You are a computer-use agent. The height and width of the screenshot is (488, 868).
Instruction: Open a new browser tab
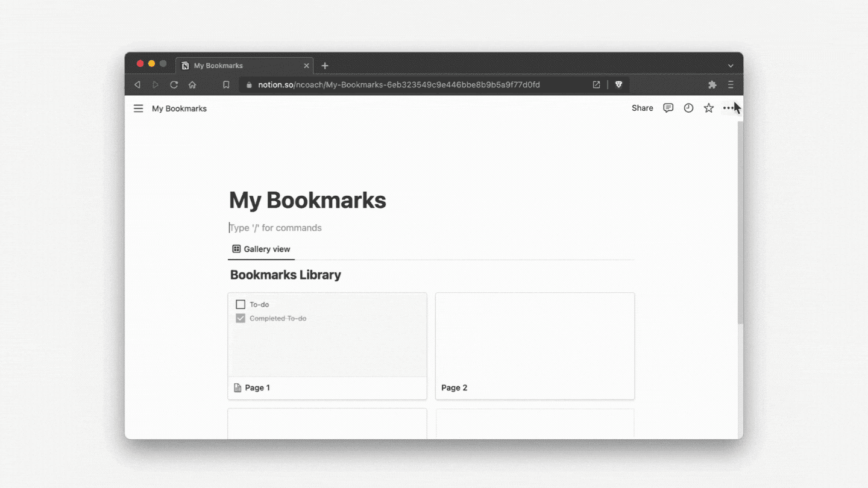tap(325, 66)
